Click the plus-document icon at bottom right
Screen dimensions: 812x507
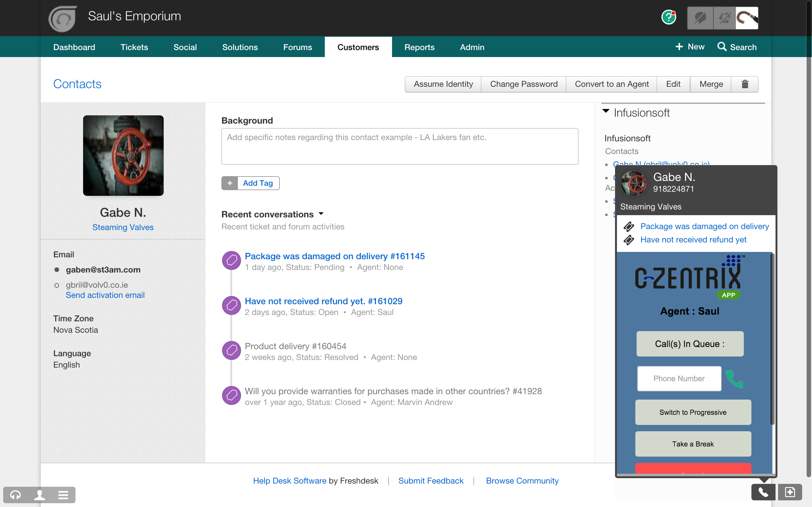pos(790,492)
